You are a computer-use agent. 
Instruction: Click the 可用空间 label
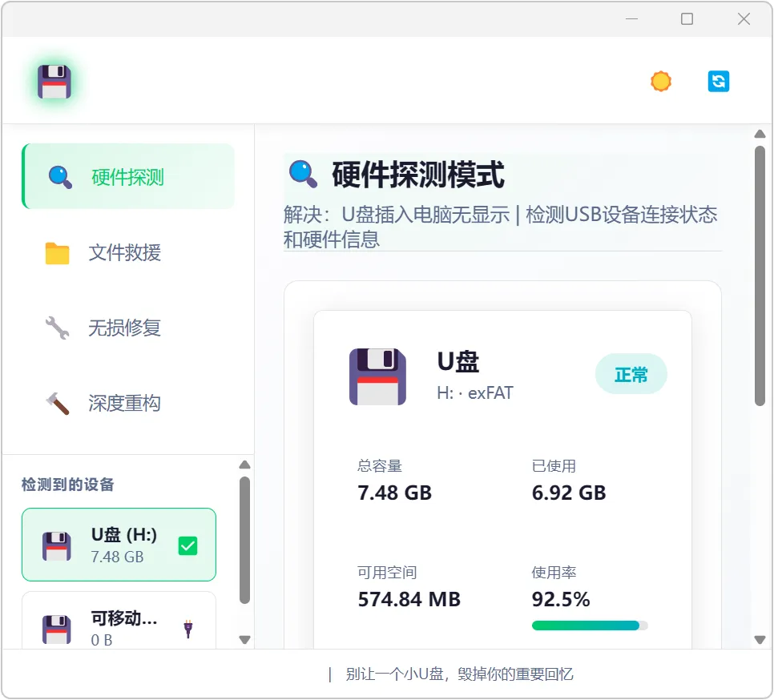click(387, 572)
